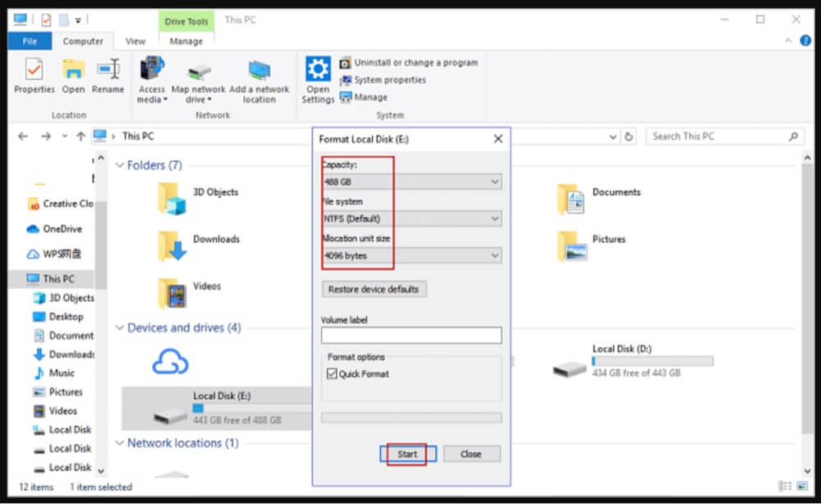Collapse the Devices and drives section
The height and width of the screenshot is (504, 821).
point(121,328)
